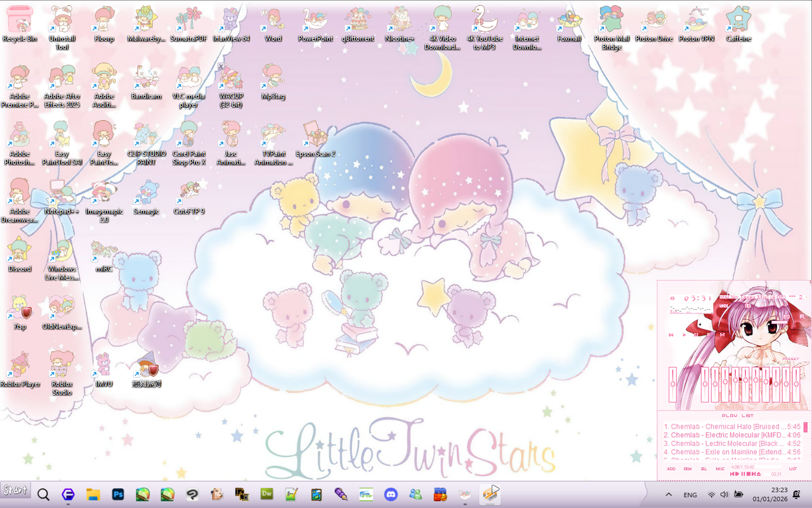812x508 pixels.
Task: Expand the hidden system tray icons chevron
Action: point(668,494)
